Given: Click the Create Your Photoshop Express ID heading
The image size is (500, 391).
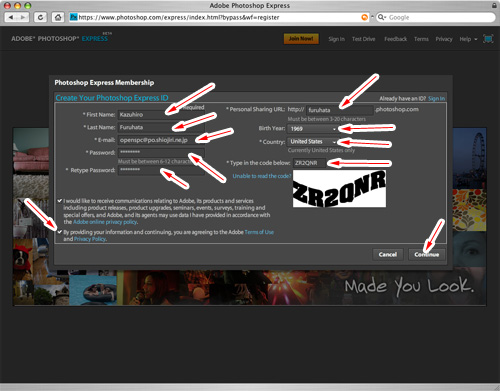Looking at the screenshot, I should (x=112, y=98).
